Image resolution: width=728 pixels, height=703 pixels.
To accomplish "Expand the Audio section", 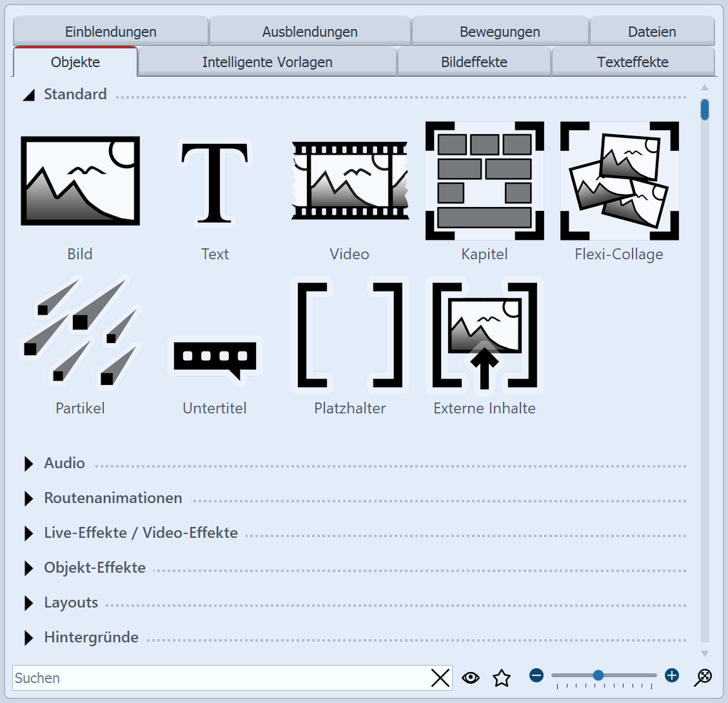I will coord(28,464).
